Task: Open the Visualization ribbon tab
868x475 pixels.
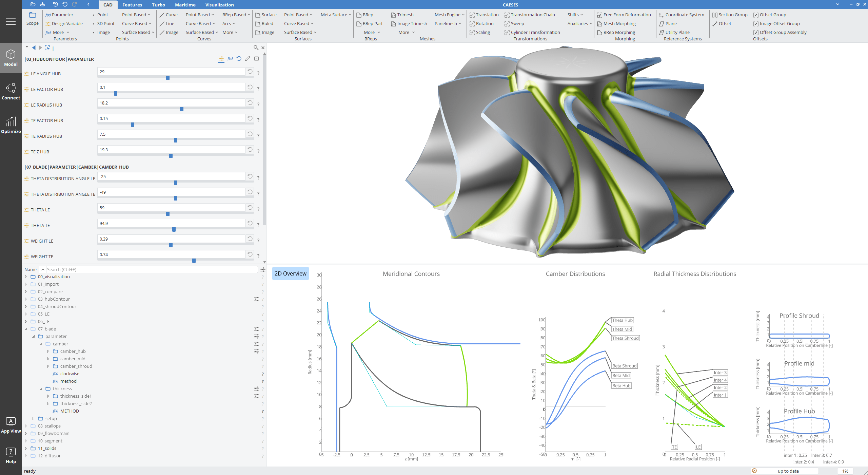Action: point(219,5)
